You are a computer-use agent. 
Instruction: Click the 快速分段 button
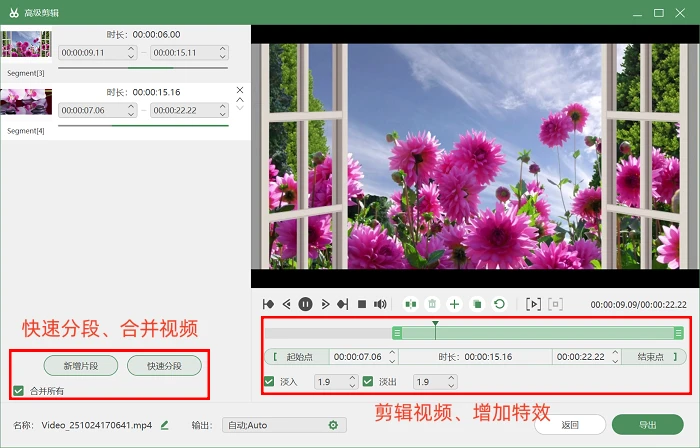[164, 366]
